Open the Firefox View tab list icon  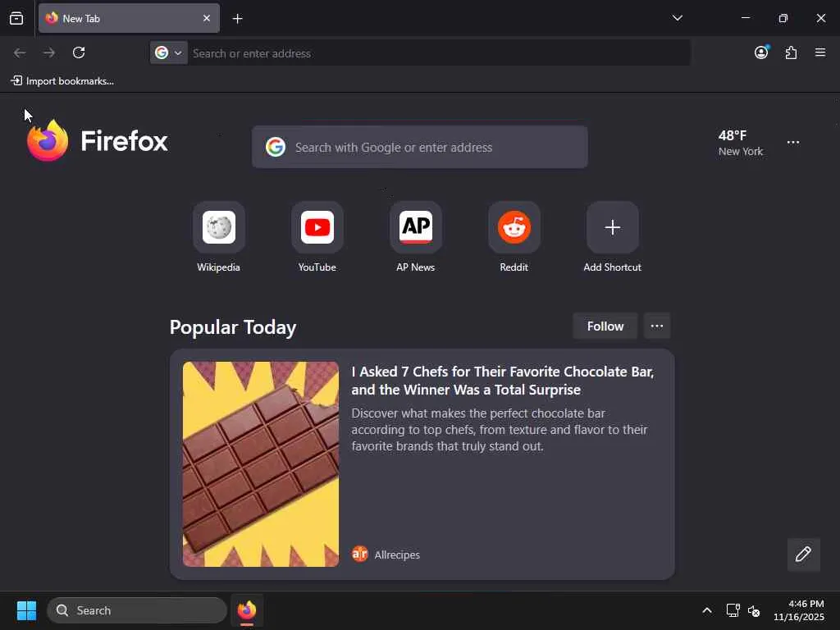click(16, 18)
